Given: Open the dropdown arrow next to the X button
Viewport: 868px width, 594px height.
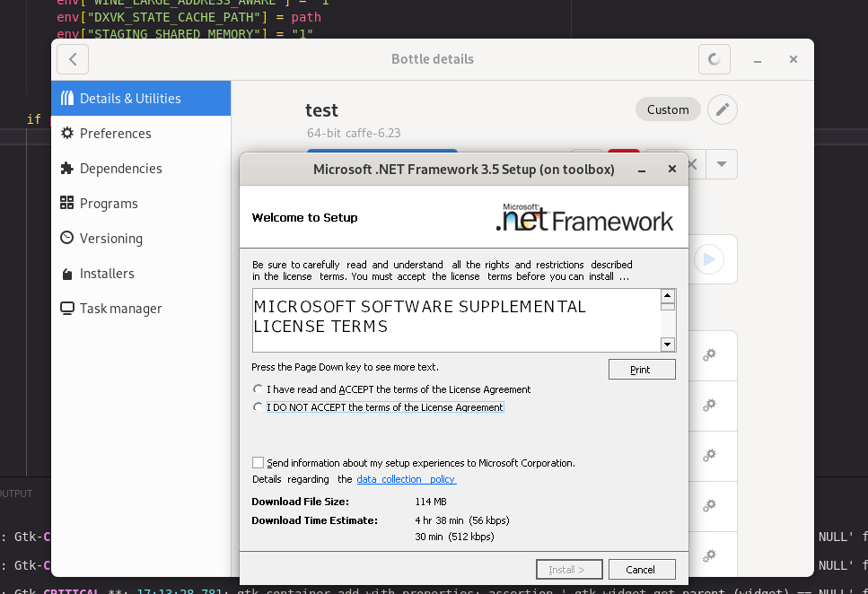Looking at the screenshot, I should tap(722, 164).
